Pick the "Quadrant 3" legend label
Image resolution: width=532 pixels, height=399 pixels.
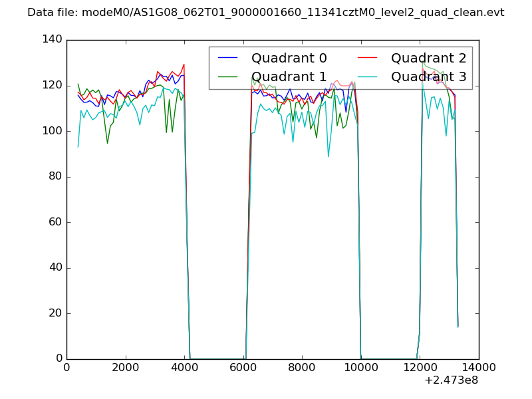[x=429, y=77]
